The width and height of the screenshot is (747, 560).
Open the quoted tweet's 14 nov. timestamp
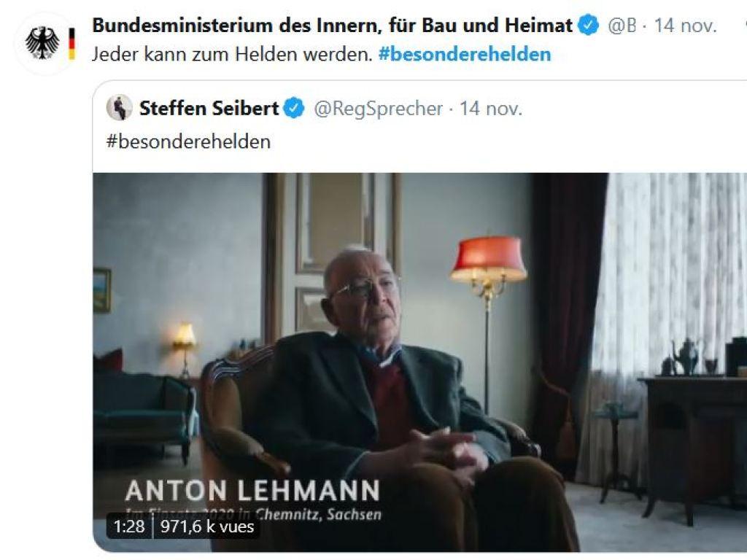[x=491, y=109]
